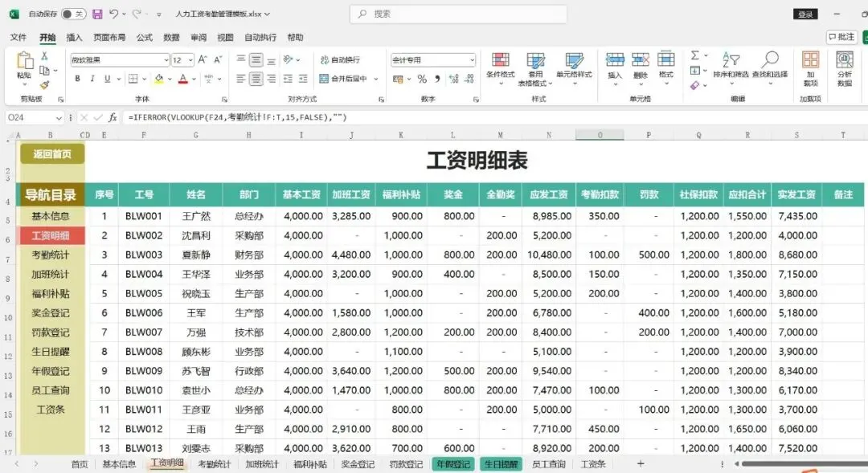Apply the borders icon

pyautogui.click(x=133, y=80)
